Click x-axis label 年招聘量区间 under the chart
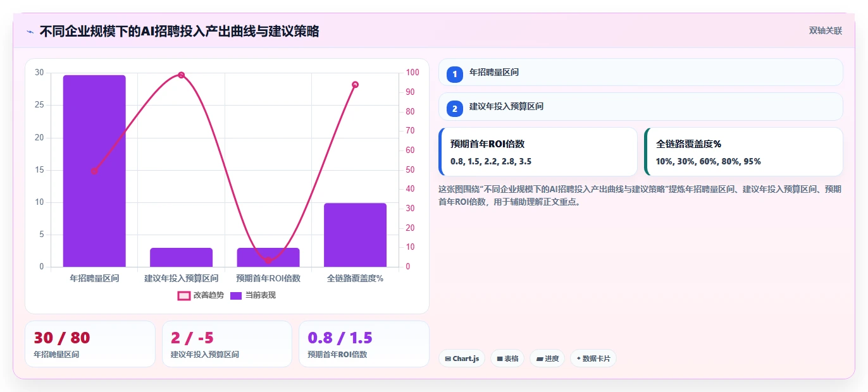Screen dimensions: 868x392 tap(94, 278)
